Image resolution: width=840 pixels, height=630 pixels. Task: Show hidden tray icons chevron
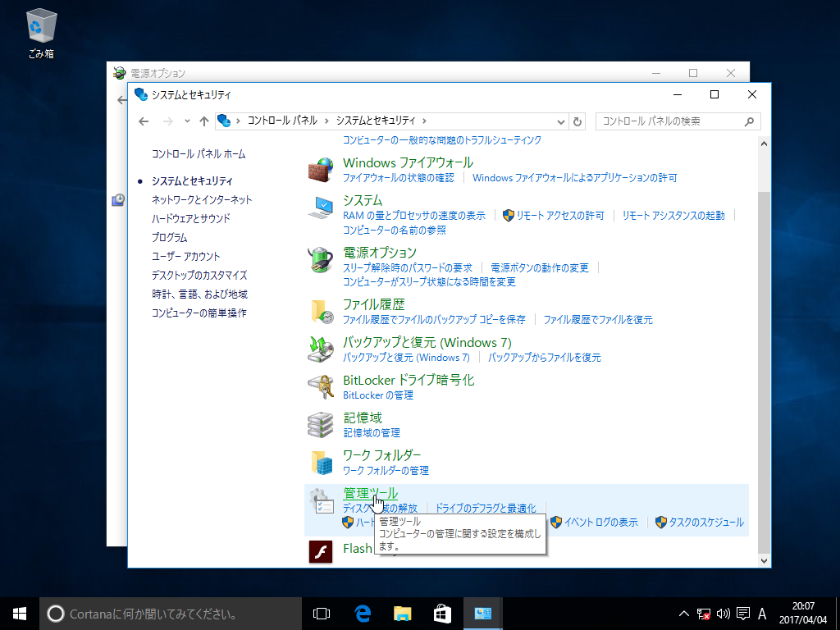pyautogui.click(x=683, y=614)
